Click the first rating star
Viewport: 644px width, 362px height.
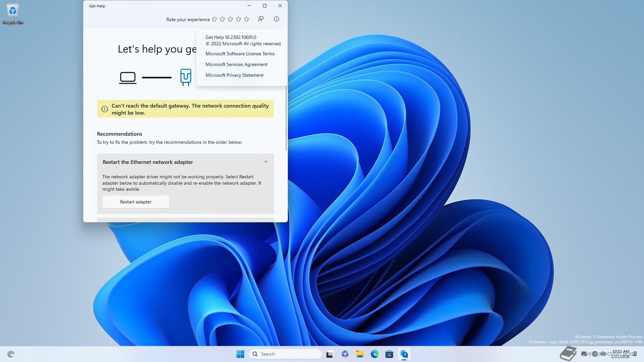[214, 19]
